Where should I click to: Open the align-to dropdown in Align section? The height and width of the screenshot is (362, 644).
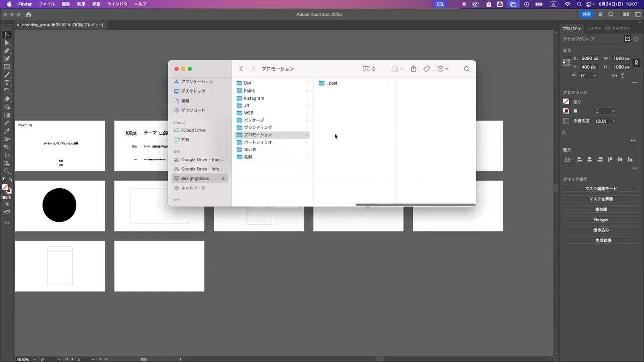coord(569,160)
